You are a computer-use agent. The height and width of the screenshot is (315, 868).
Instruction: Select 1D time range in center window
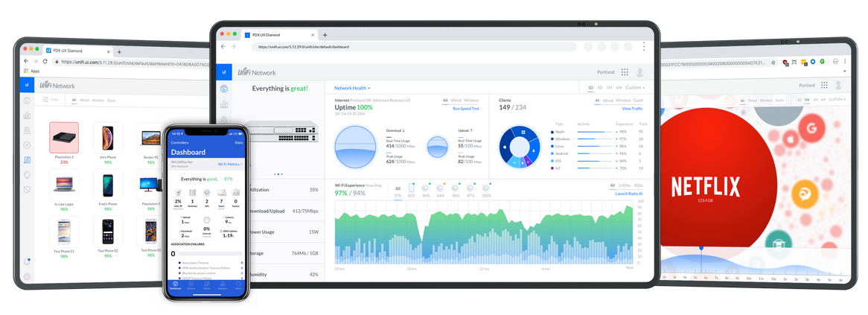coord(590,87)
